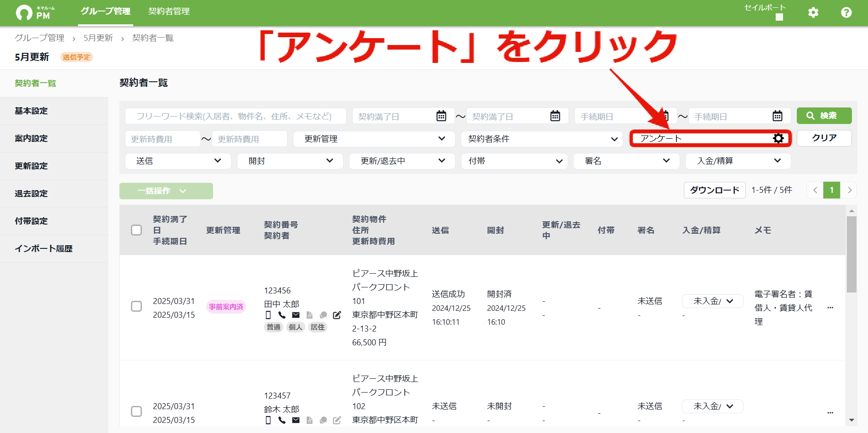Click the phone icon for 田中 太郎
Screen dimensions: 868x433
pyautogui.click(x=282, y=315)
